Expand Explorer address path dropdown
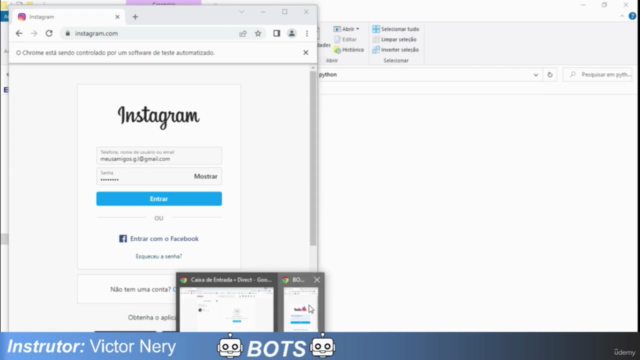Image resolution: width=640 pixels, height=360 pixels. click(x=536, y=75)
